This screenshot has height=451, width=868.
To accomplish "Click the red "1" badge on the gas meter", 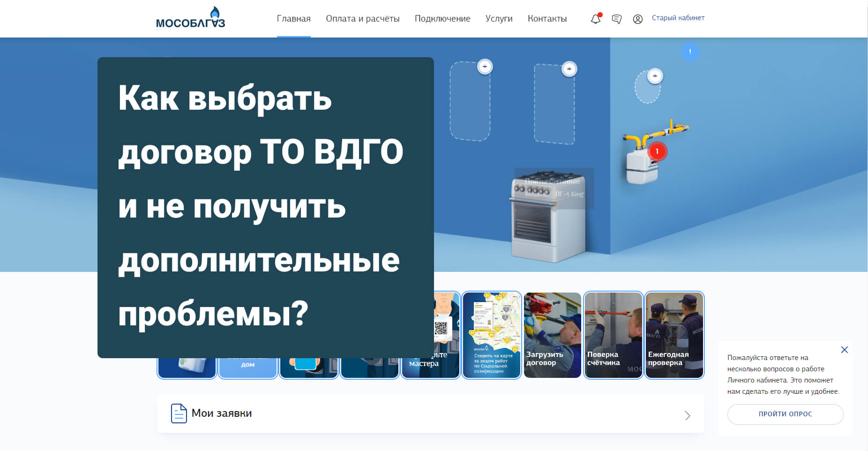I will (x=658, y=151).
